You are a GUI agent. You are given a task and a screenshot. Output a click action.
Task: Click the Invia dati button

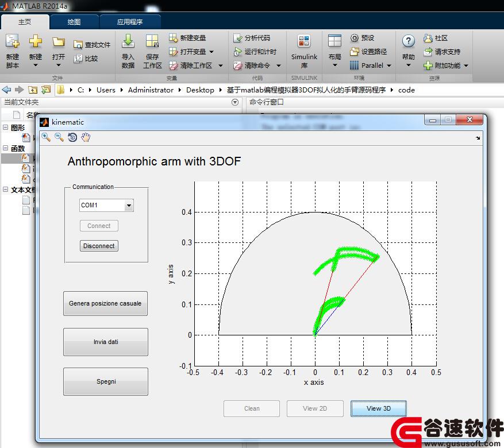[x=106, y=342]
